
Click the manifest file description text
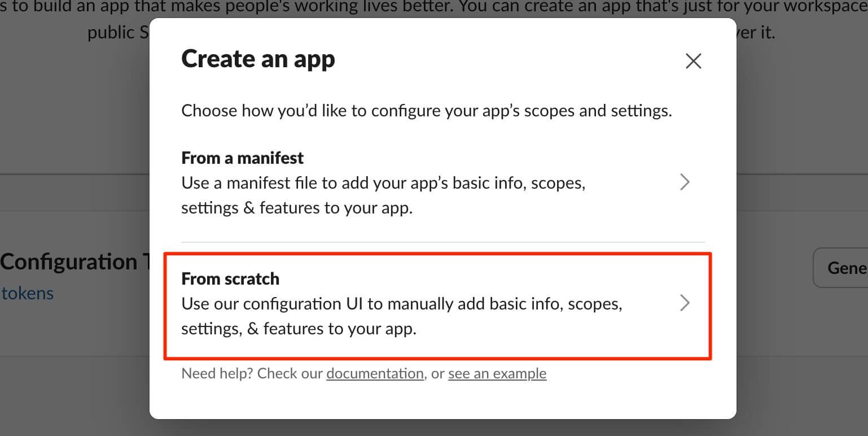pyautogui.click(x=383, y=195)
